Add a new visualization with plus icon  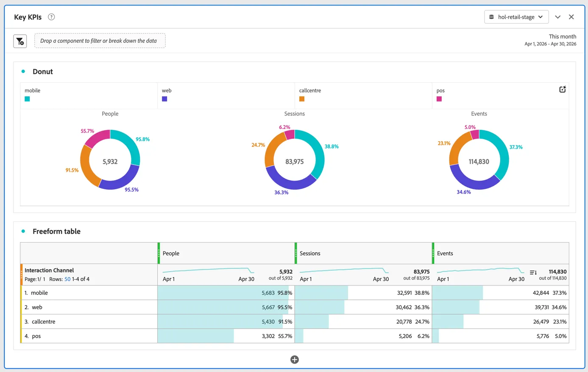(295, 360)
